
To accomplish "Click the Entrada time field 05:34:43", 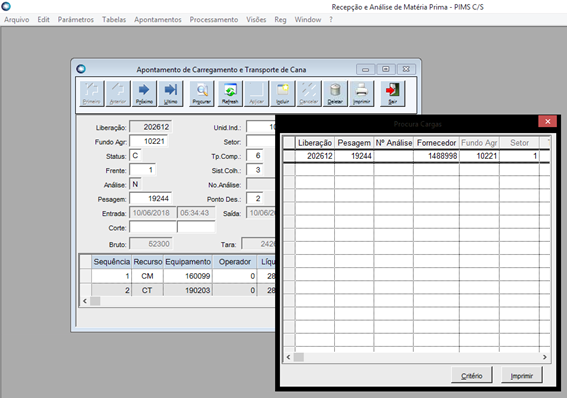I will pos(196,213).
